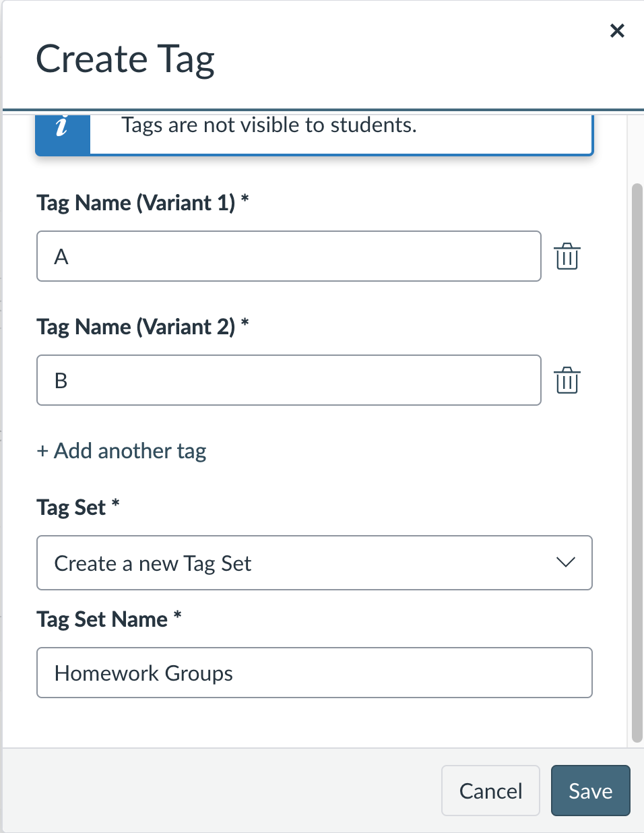This screenshot has width=644, height=833.
Task: Focus the Variant 1 field containing 'A'
Action: 288,256
